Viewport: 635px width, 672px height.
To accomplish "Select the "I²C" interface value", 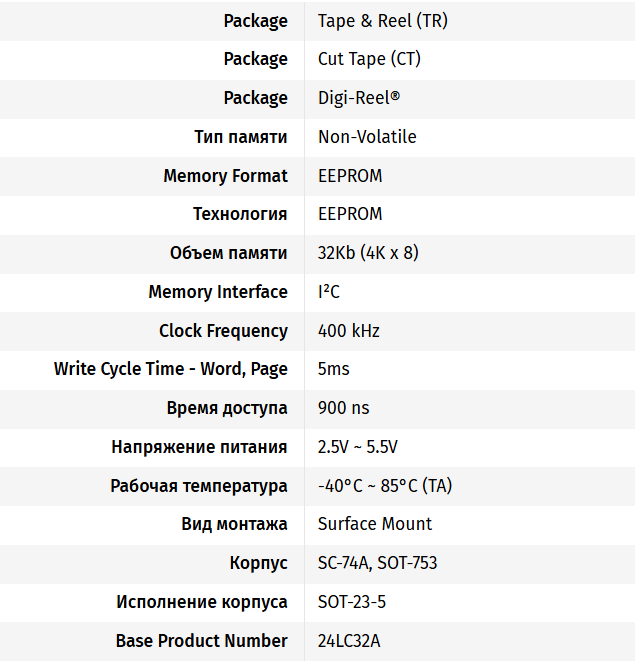I will pyautogui.click(x=329, y=292).
